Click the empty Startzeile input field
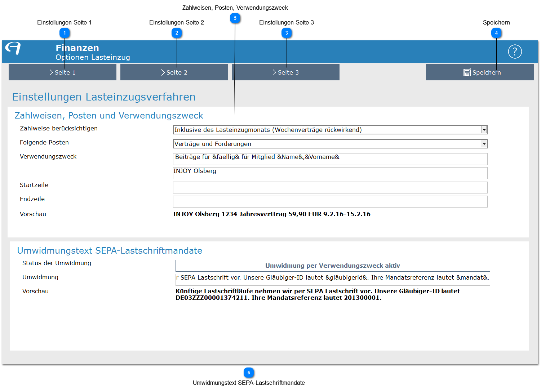This screenshot has height=392, width=541. click(330, 187)
